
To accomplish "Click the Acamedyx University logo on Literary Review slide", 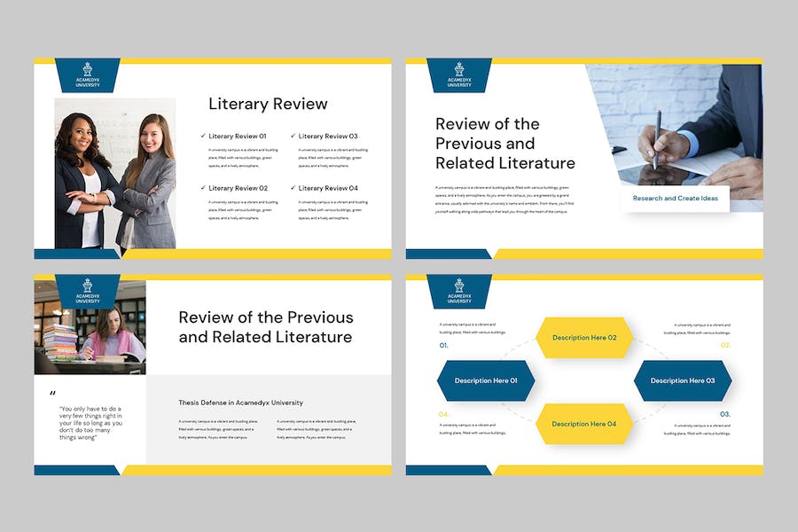I will pos(87,74).
